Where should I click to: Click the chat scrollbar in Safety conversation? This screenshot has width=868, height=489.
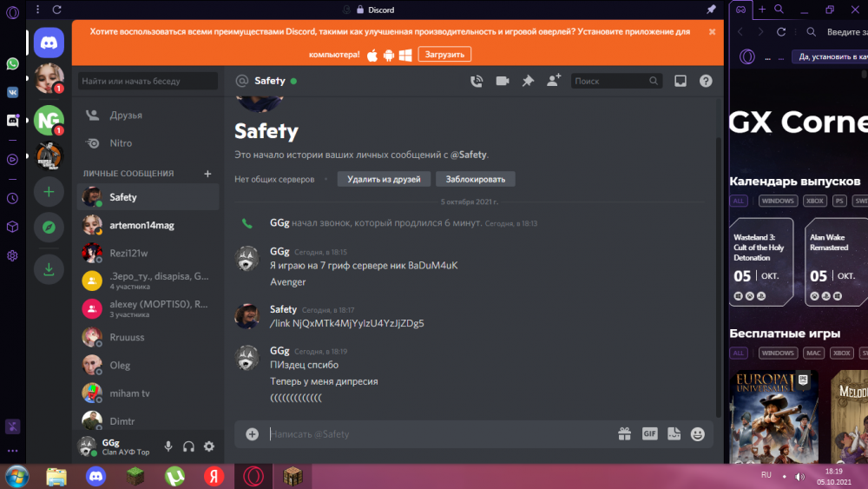[x=719, y=277]
